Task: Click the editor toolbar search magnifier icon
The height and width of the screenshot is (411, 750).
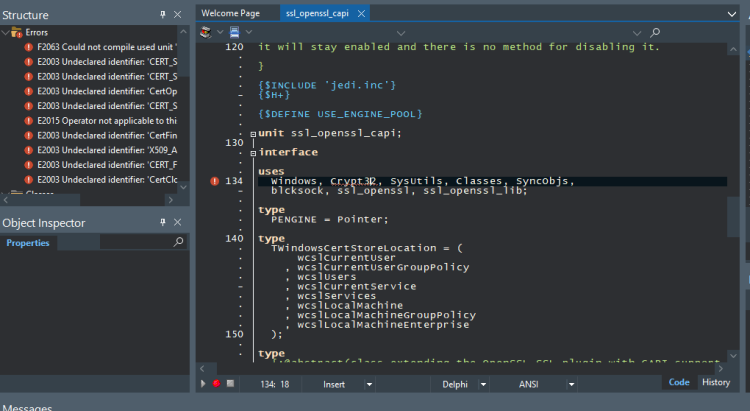Action: pos(655,32)
